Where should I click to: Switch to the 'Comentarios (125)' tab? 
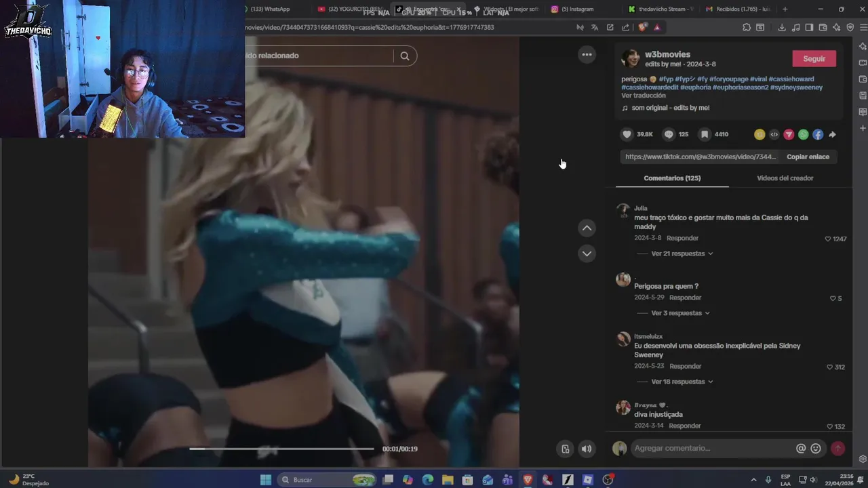coord(672,178)
